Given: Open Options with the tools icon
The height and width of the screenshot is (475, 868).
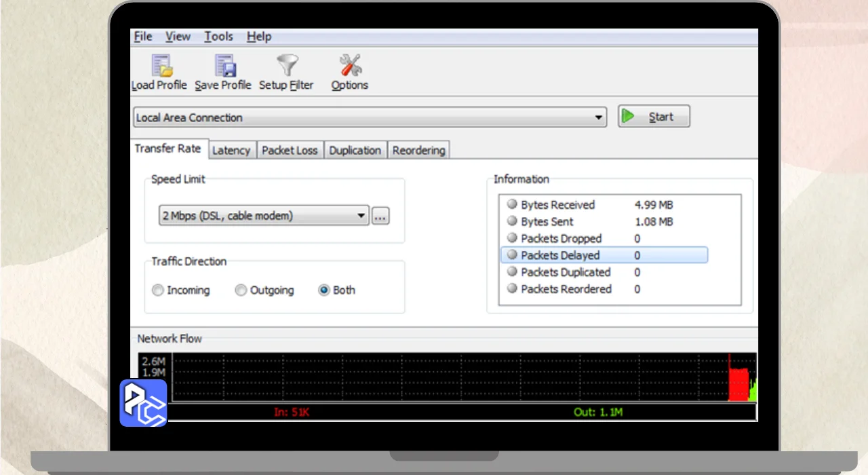Looking at the screenshot, I should tap(350, 66).
